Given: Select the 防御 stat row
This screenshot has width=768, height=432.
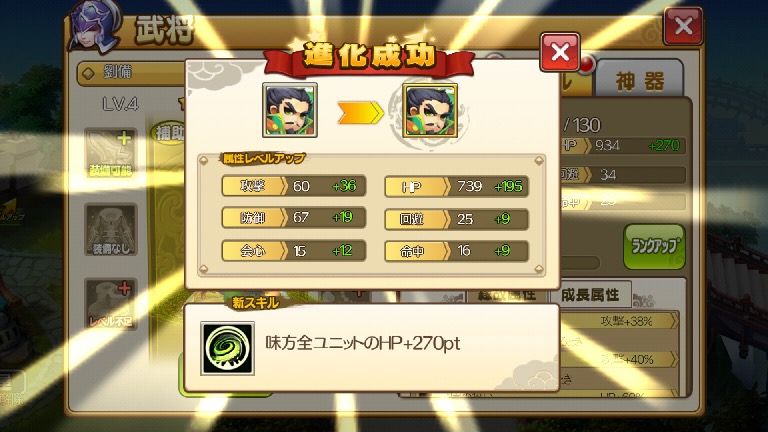Looking at the screenshot, I should (294, 217).
